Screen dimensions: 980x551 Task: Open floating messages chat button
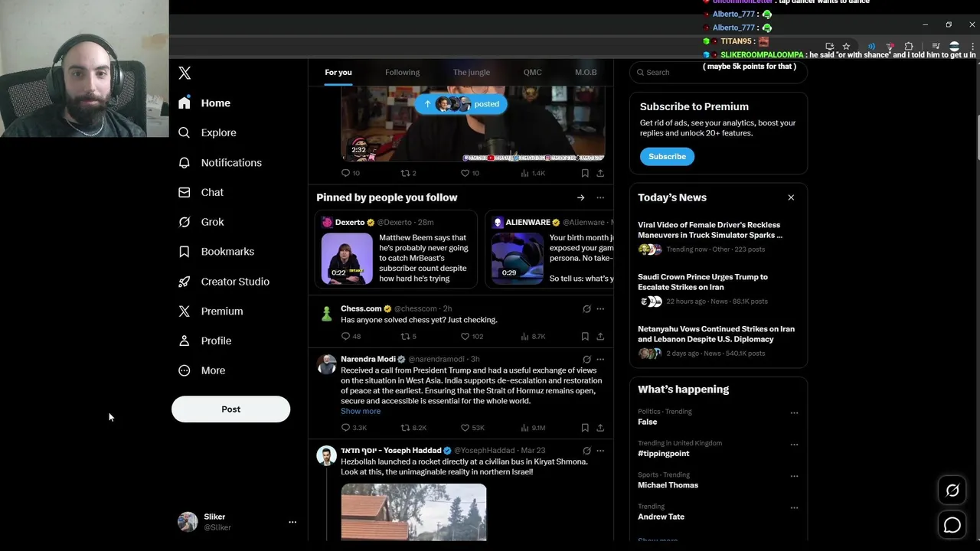coord(952,525)
